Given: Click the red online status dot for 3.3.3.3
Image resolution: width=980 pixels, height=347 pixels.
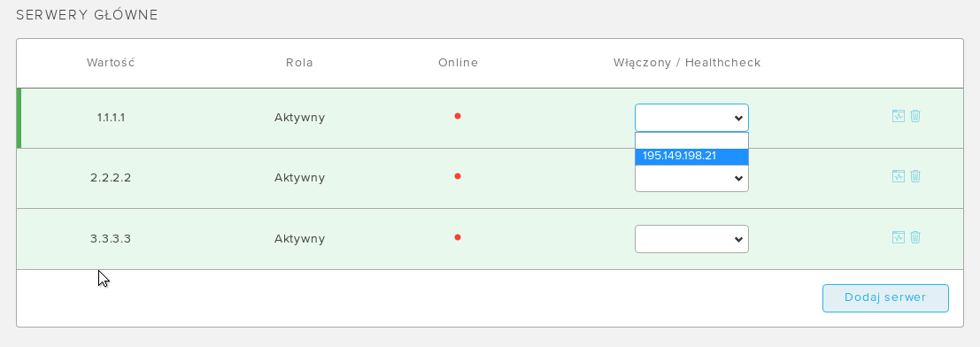Looking at the screenshot, I should [x=458, y=237].
